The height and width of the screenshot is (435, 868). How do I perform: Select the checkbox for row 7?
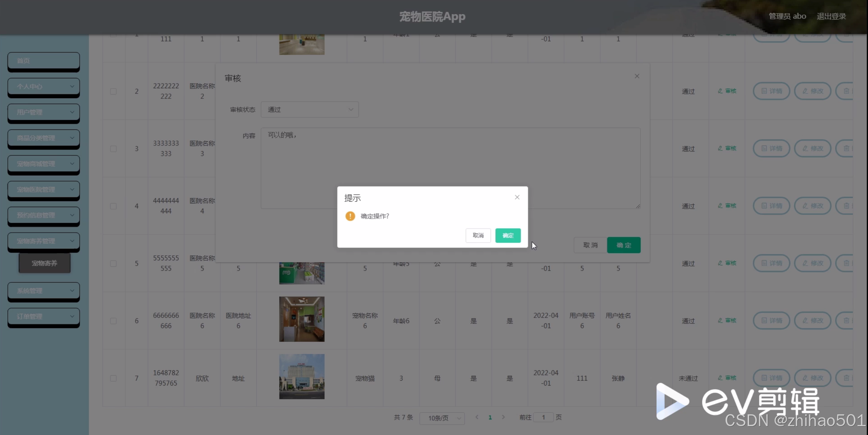pos(113,378)
